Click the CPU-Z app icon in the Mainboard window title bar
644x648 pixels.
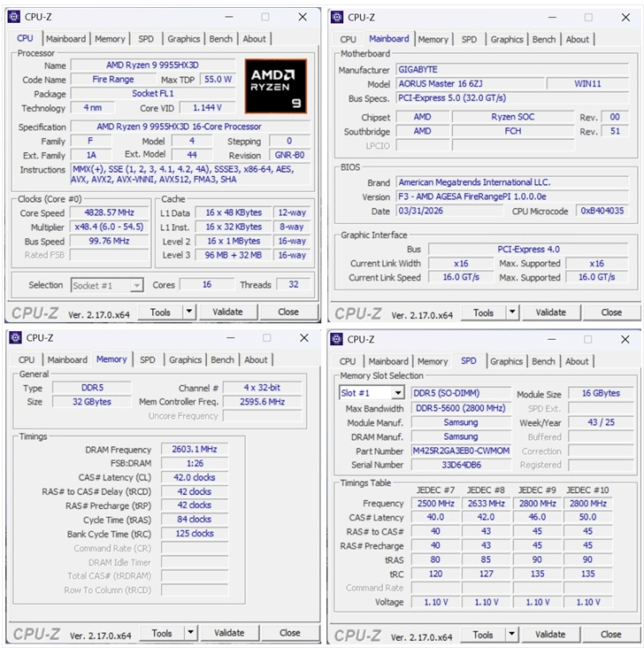(x=337, y=17)
